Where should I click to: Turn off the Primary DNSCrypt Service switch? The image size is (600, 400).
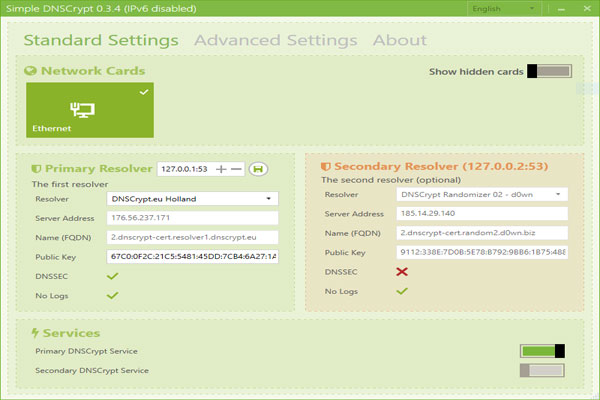(543, 351)
